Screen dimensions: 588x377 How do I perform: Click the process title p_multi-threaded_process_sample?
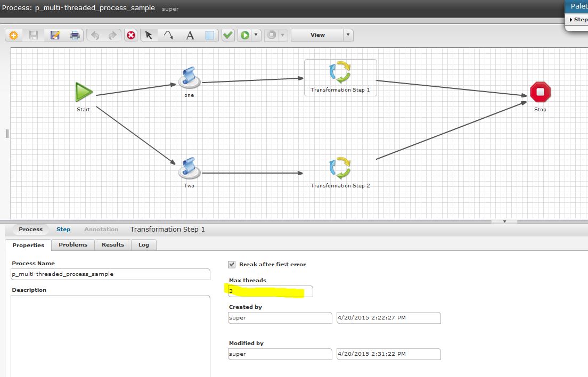point(95,7)
